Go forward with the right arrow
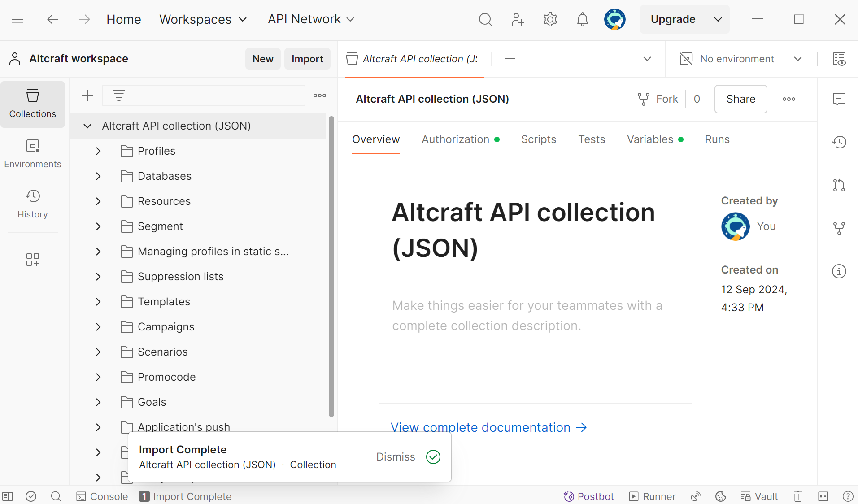Image resolution: width=858 pixels, height=504 pixels. 84,19
